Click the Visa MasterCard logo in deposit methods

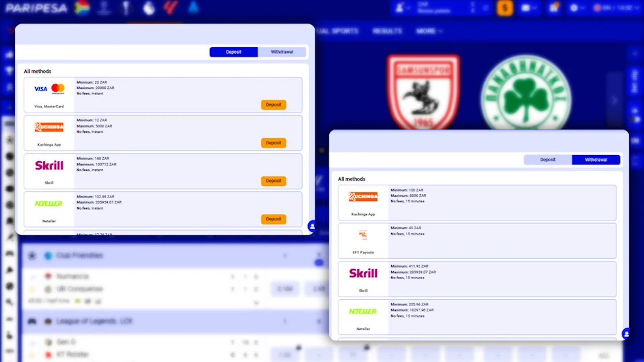(49, 89)
